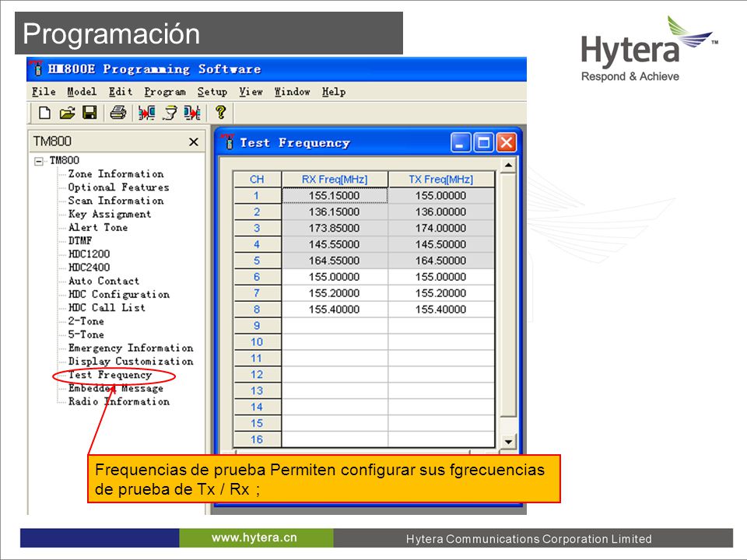Select Emergency Information in the tree
Screen dimensions: 747x560
tap(131, 348)
